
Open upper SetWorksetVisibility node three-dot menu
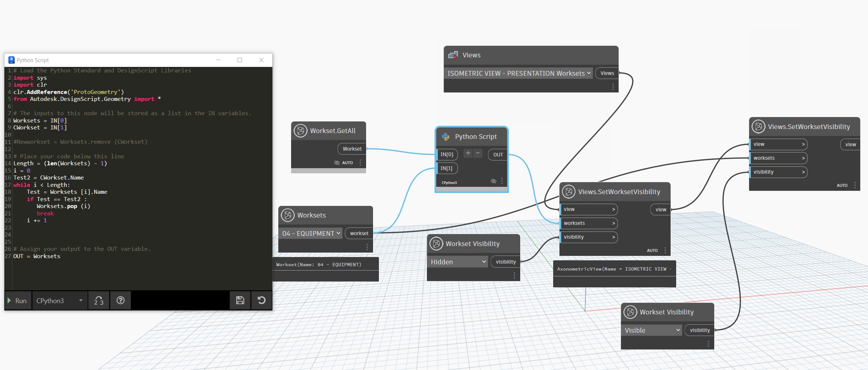point(855,185)
